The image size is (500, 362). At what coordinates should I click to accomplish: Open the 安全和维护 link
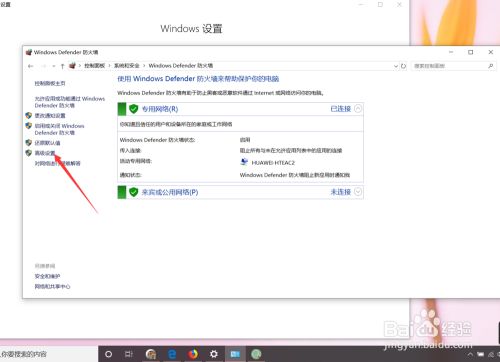(47, 276)
